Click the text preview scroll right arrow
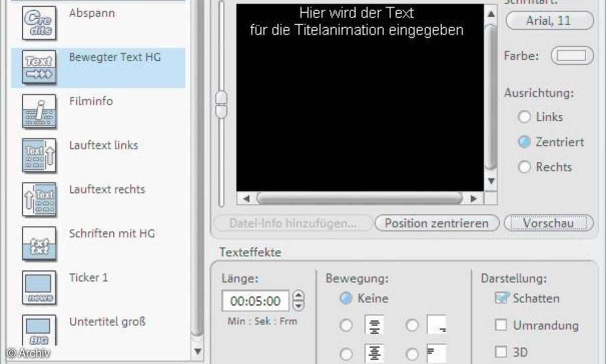Image resolution: width=606 pixels, height=364 pixels. tap(474, 199)
